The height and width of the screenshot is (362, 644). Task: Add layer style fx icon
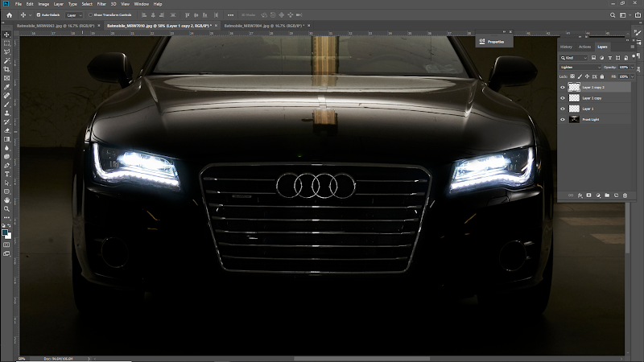coord(580,195)
